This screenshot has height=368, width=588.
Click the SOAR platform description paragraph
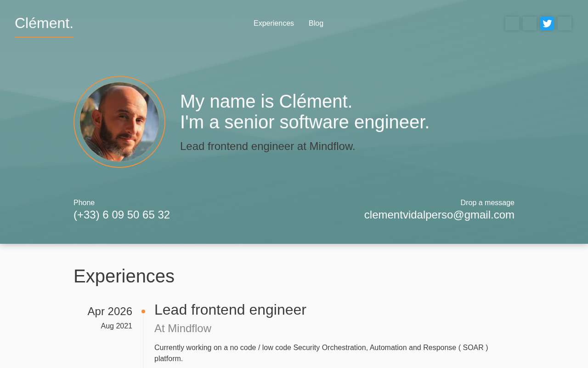322,353
